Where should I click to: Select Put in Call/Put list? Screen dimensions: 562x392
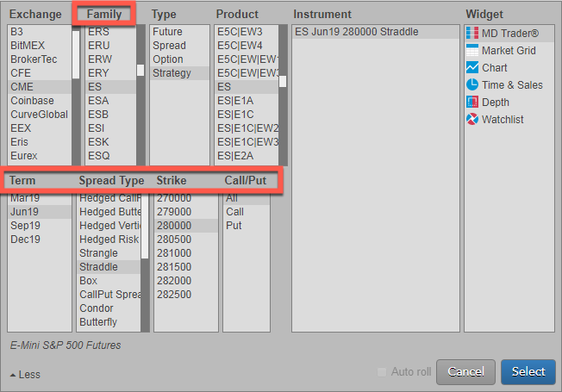(x=247, y=226)
